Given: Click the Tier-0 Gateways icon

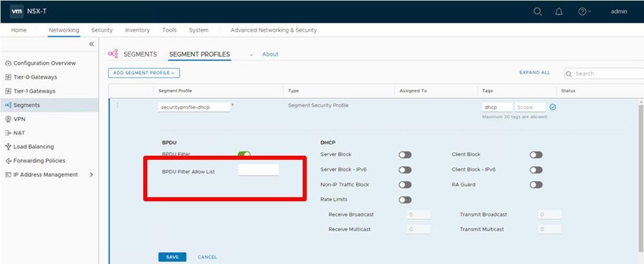Looking at the screenshot, I should 8,77.
